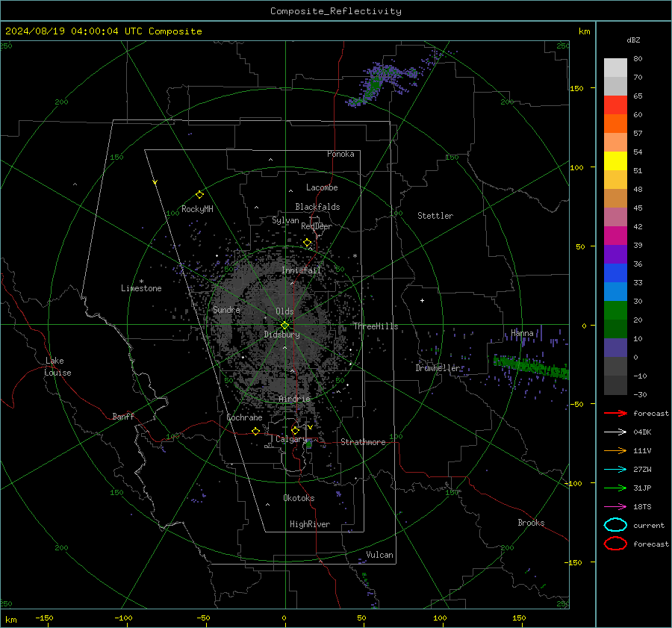Click the RedDeer city label
Viewport: 672px width, 628px height.
click(x=317, y=226)
